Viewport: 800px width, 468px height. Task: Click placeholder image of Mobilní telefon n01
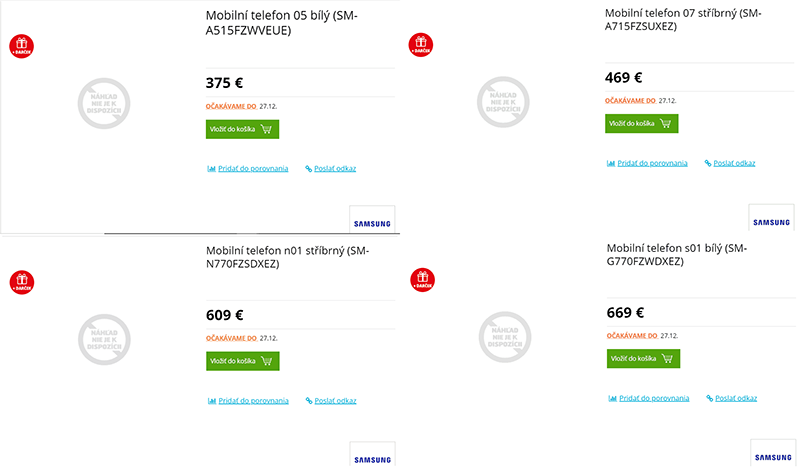[103, 337]
